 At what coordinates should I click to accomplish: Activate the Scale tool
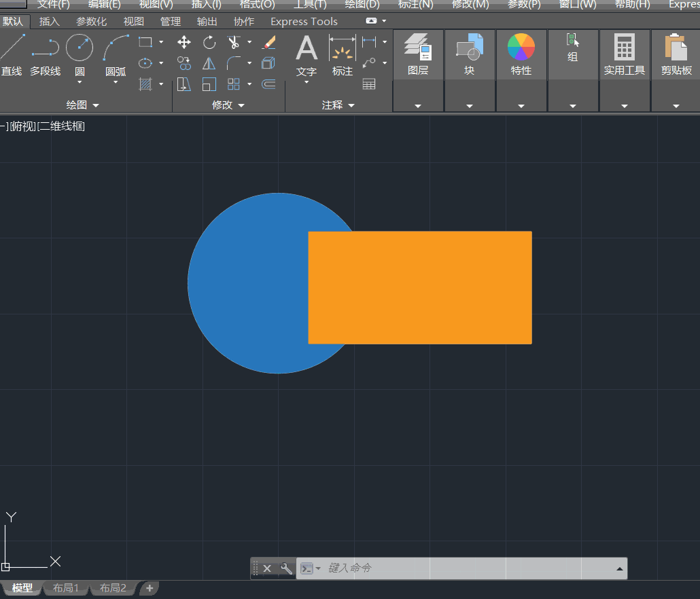[x=209, y=84]
